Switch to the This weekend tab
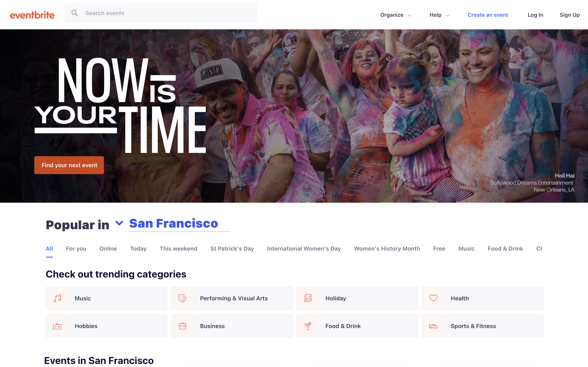 178,249
